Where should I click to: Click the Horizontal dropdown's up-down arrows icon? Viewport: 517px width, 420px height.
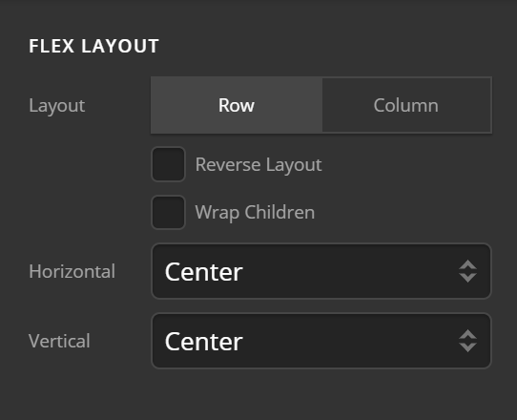467,271
